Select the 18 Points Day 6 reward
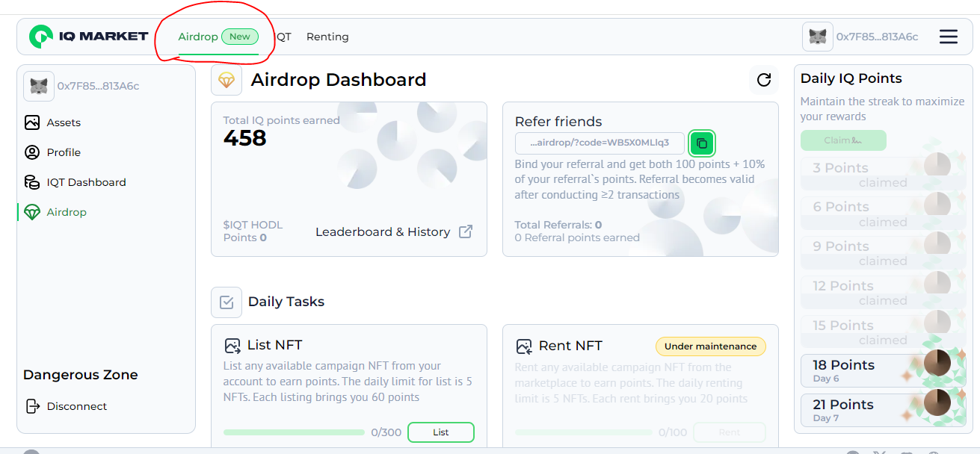Viewport: 980px width, 454px height. tap(872, 370)
